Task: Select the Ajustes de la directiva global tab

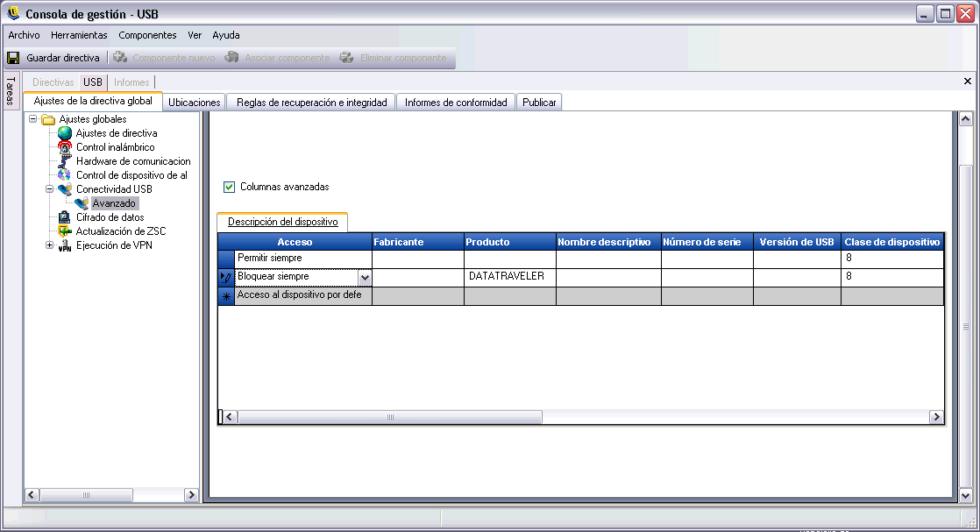Action: [x=93, y=101]
